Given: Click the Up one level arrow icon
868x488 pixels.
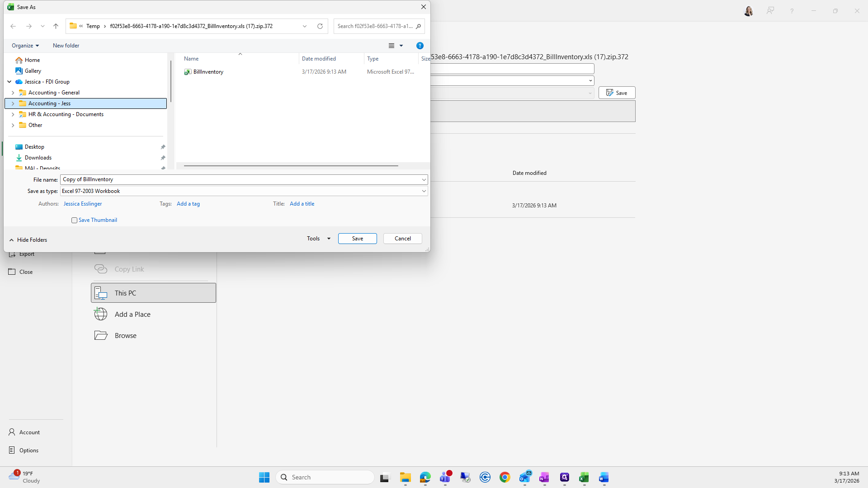Looking at the screenshot, I should (56, 26).
